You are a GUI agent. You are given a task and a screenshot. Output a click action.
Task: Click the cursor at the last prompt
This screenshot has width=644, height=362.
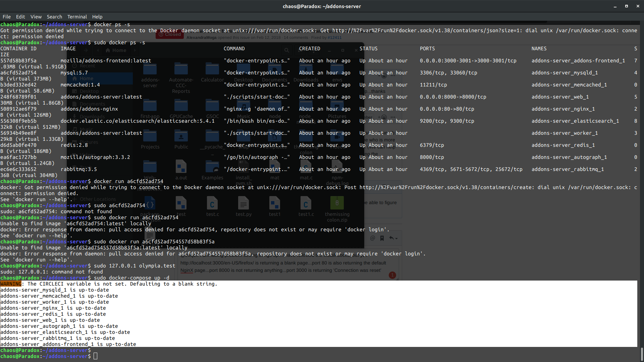tap(96, 356)
